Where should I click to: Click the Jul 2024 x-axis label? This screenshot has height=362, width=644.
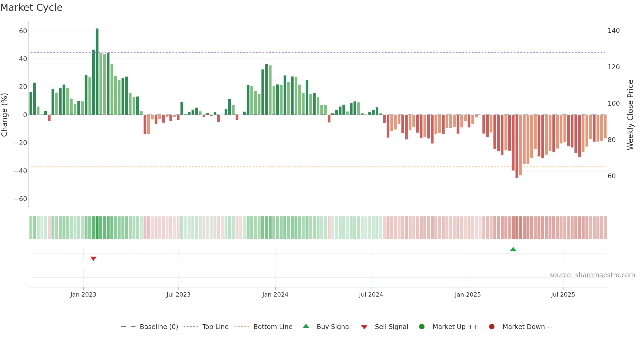tap(371, 294)
